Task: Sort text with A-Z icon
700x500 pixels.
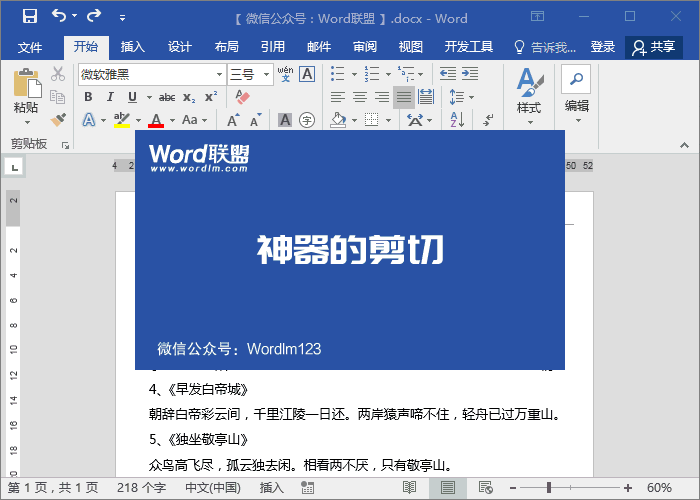Action: click(457, 120)
